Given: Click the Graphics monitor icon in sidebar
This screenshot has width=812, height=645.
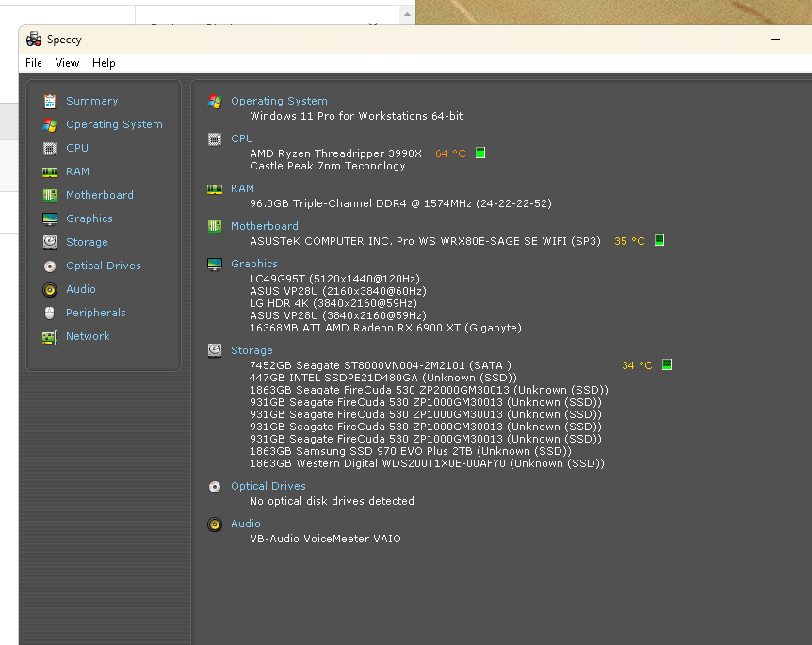Looking at the screenshot, I should click(x=50, y=219).
